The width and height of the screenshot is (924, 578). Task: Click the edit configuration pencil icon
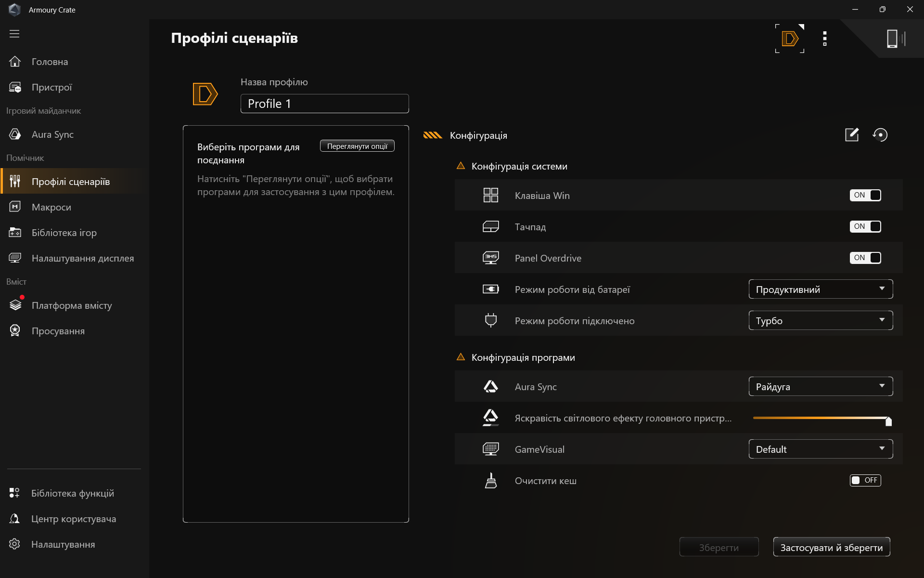click(851, 135)
